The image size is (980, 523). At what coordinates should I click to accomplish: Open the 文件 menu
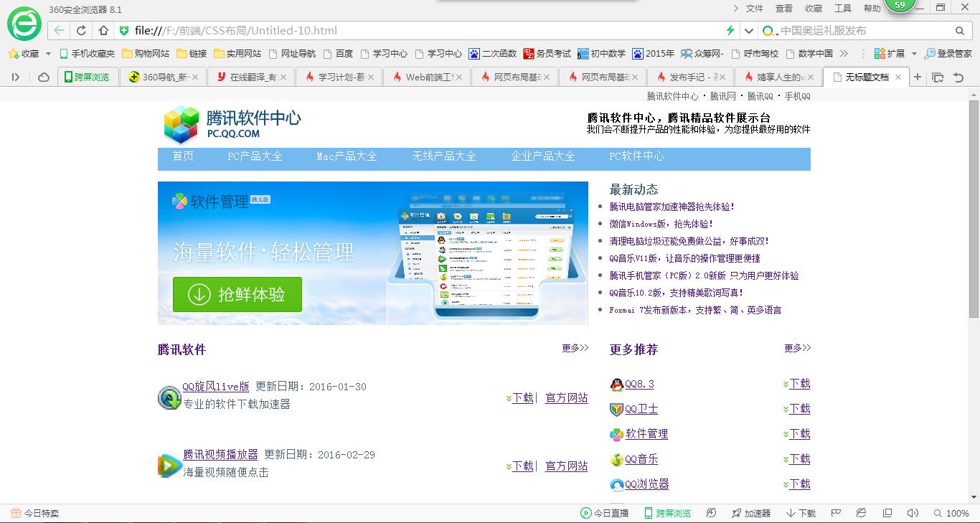coord(755,9)
